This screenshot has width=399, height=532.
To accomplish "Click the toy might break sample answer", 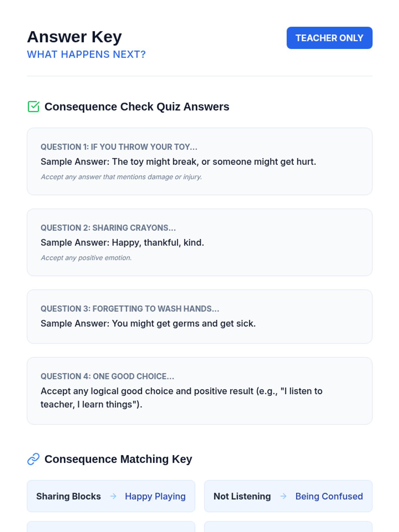I will coord(178,162).
